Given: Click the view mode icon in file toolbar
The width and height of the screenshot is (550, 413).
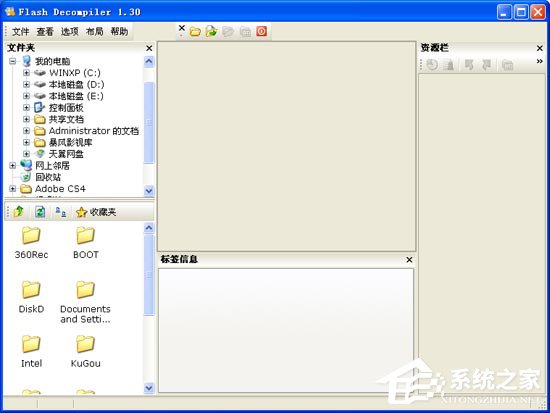Looking at the screenshot, I should click(61, 212).
